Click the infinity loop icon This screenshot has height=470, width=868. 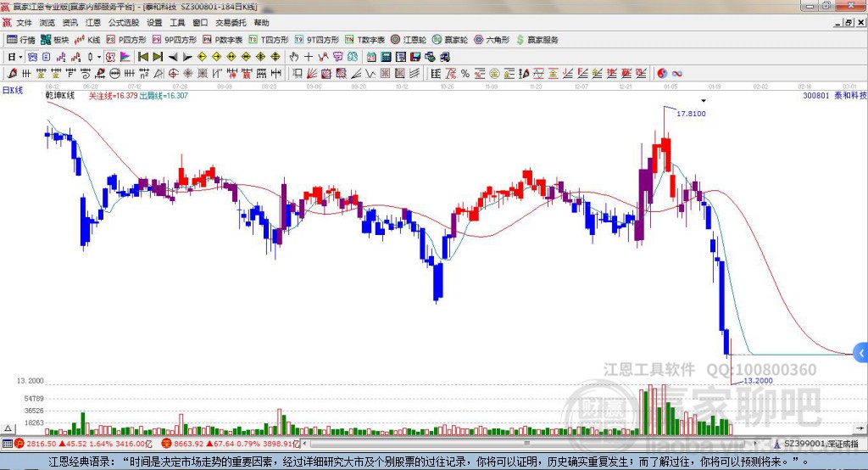pyautogui.click(x=676, y=74)
